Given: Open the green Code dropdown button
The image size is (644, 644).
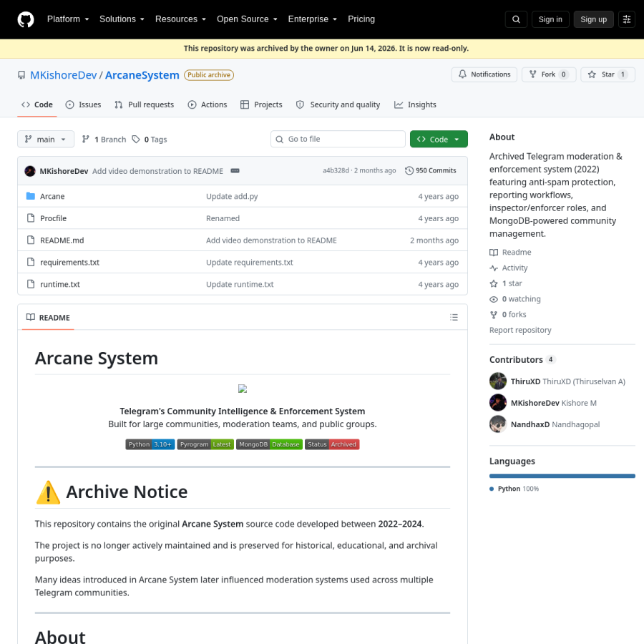Looking at the screenshot, I should tap(439, 140).
